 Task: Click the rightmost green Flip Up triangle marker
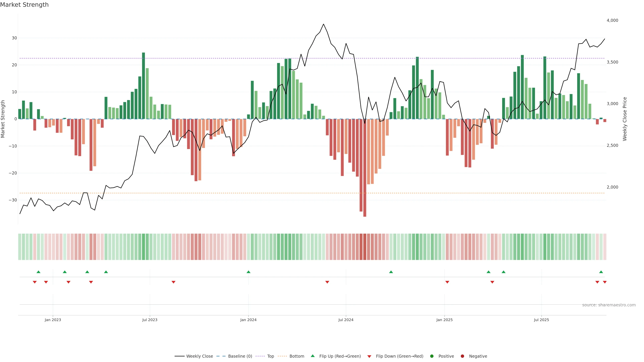coord(601,272)
